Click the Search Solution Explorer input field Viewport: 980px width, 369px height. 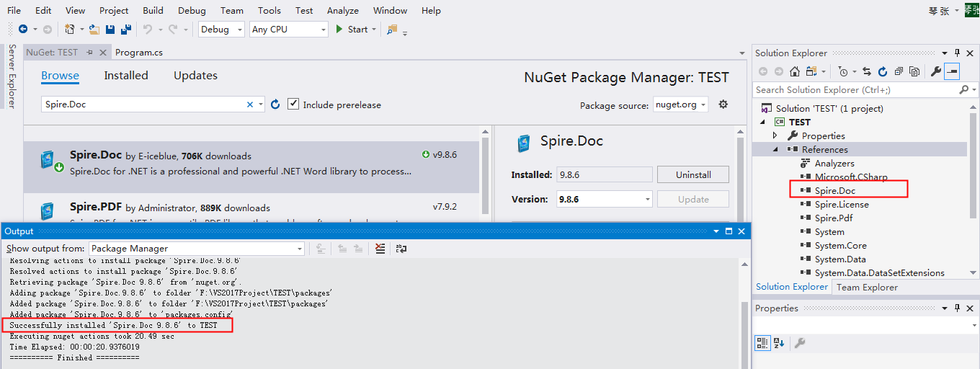tap(856, 90)
